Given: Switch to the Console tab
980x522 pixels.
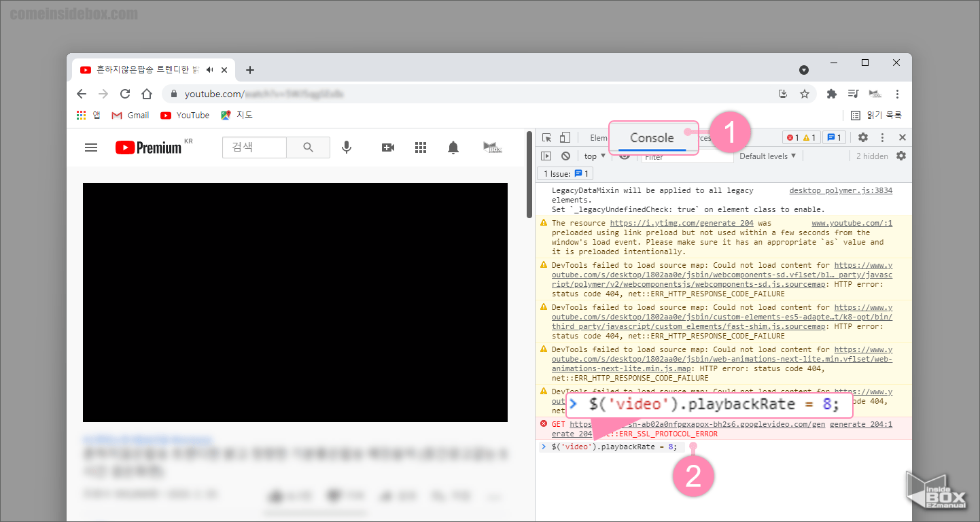Looking at the screenshot, I should (652, 137).
